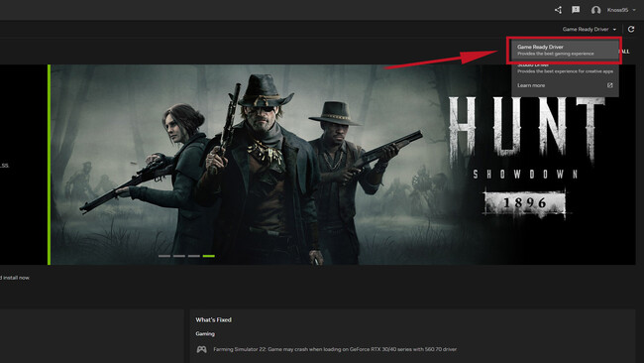This screenshot has width=644, height=363.
Task: Select Game Ready Driver menu option
Action: point(565,50)
